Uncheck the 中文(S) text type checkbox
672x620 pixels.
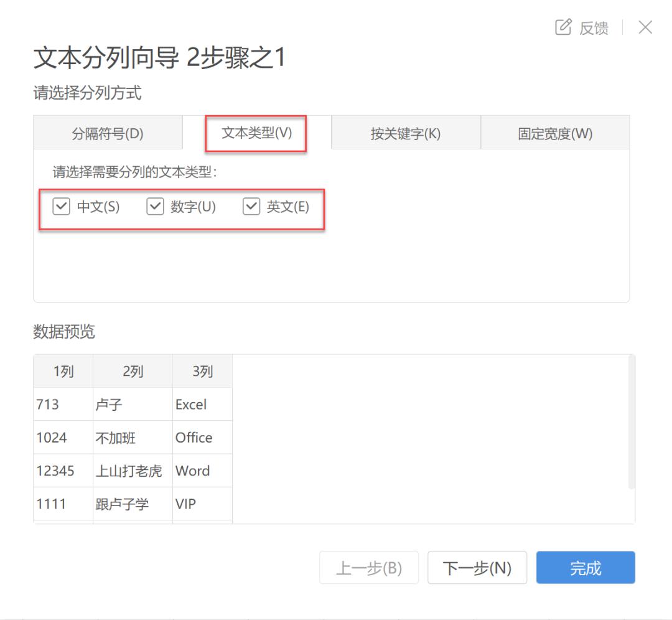pos(60,206)
